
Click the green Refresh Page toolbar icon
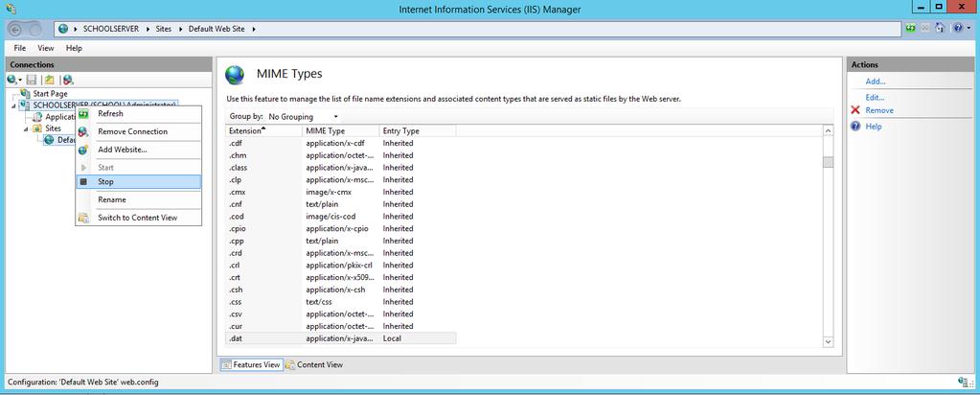(912, 28)
